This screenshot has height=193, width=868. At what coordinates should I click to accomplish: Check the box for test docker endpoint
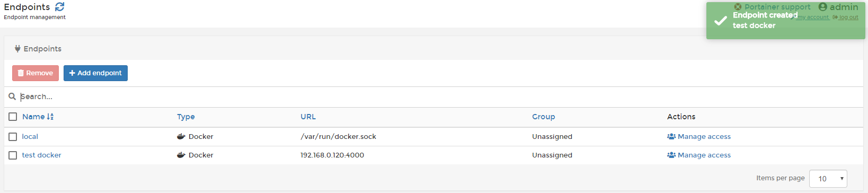click(x=13, y=155)
